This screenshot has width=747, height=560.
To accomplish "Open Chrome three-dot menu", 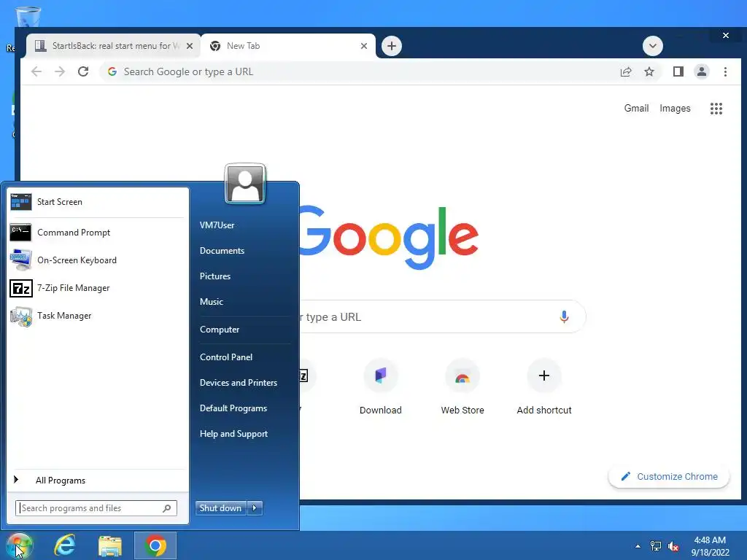I will coord(725,71).
